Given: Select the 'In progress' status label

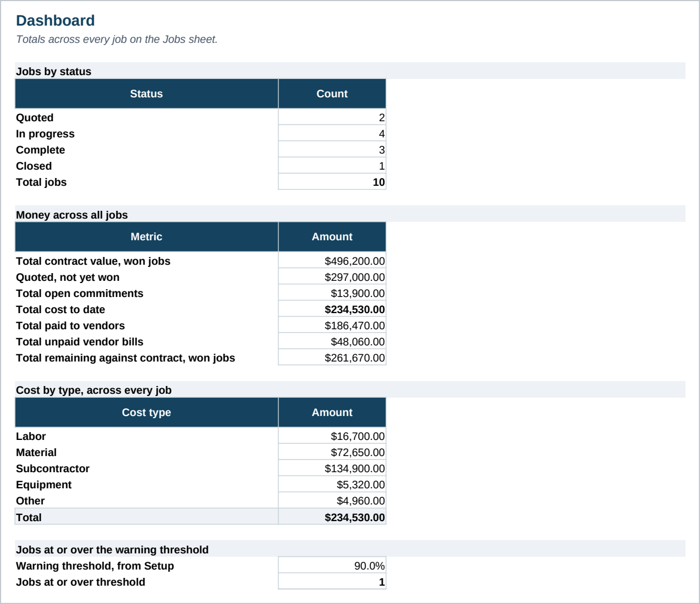Looking at the screenshot, I should 45,133.
